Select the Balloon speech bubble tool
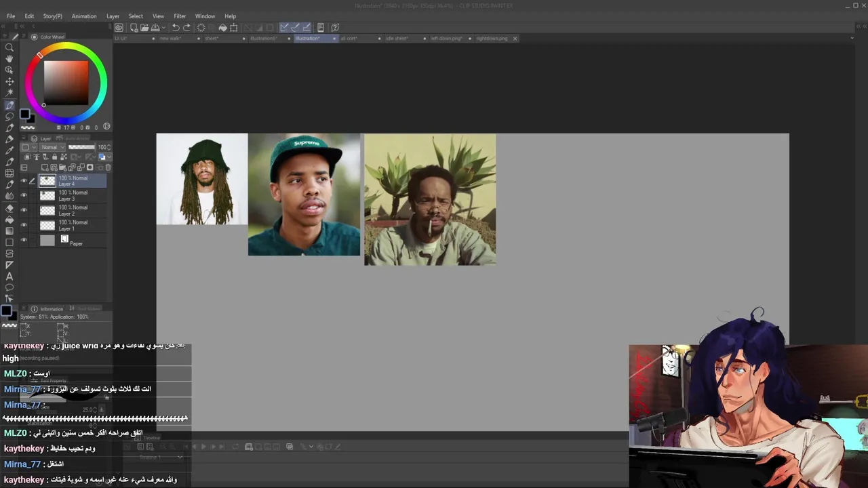Image resolution: width=868 pixels, height=488 pixels. click(x=9, y=287)
